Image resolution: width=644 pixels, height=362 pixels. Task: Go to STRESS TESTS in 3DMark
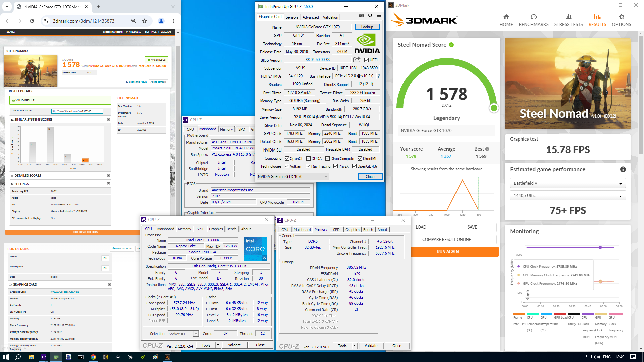click(569, 20)
